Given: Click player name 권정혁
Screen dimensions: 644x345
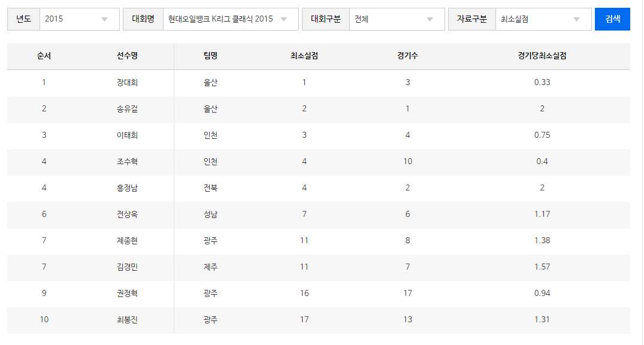Looking at the screenshot, I should click(127, 293).
